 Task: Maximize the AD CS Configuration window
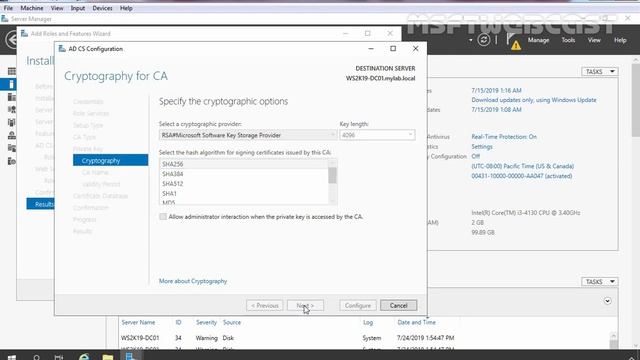[393, 49]
